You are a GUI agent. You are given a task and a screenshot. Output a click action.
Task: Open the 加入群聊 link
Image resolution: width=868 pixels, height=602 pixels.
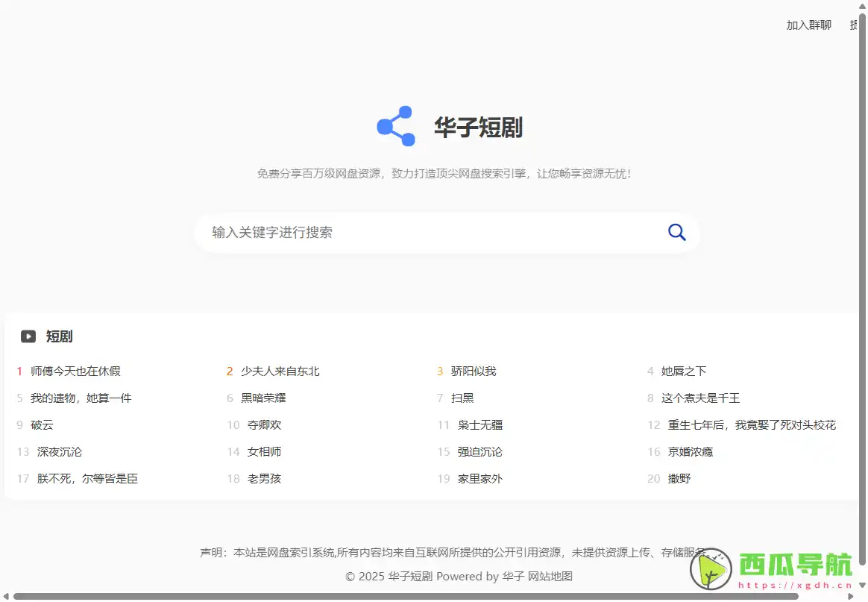[808, 25]
